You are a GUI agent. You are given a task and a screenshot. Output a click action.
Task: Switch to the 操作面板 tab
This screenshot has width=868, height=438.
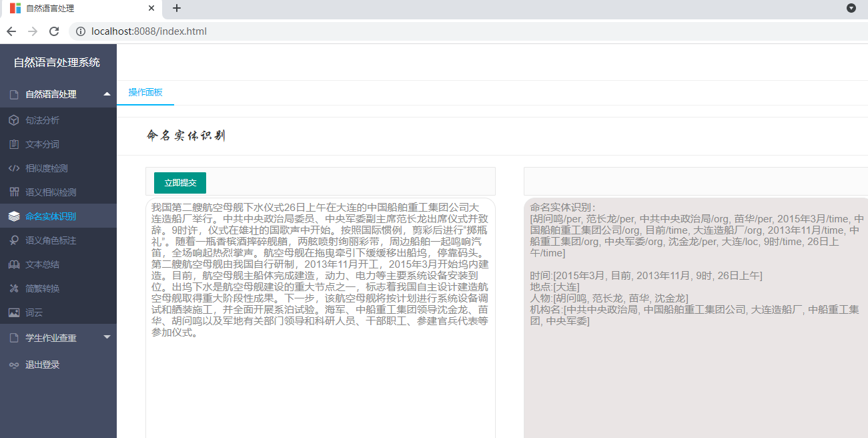point(145,93)
